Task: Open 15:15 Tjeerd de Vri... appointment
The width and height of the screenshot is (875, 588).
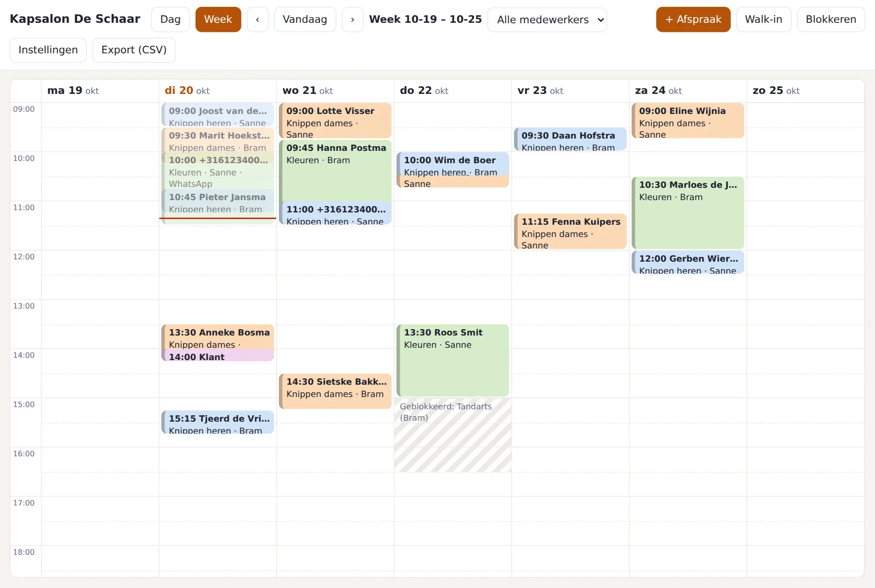Action: 217,423
